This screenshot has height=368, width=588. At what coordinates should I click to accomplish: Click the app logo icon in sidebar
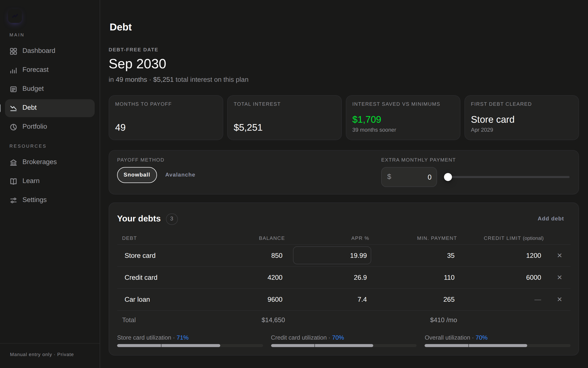point(15,16)
